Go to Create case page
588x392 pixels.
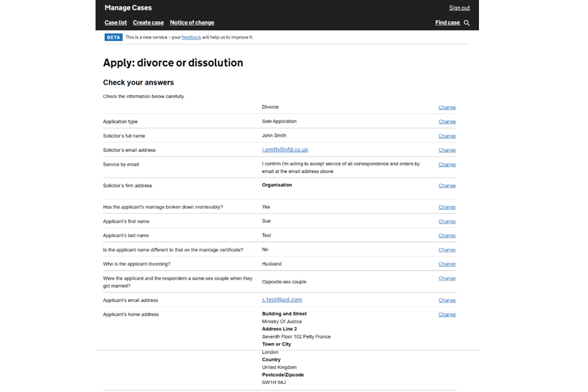coord(148,23)
